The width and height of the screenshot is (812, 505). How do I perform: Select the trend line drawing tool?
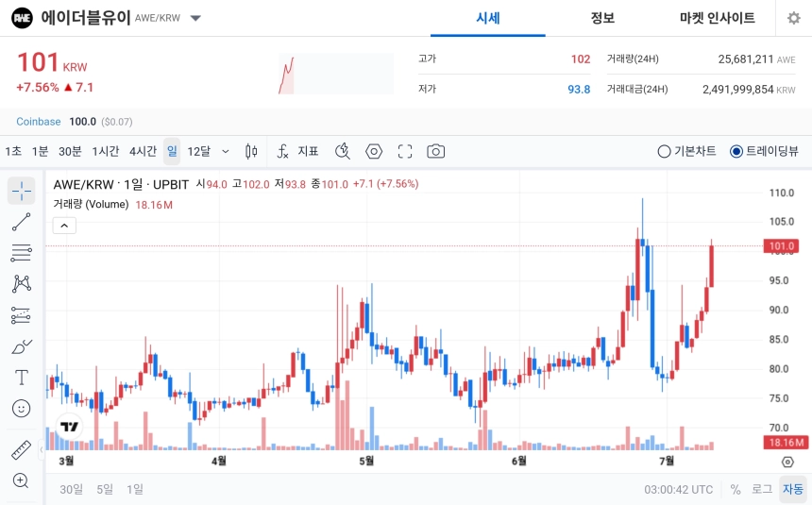21,222
